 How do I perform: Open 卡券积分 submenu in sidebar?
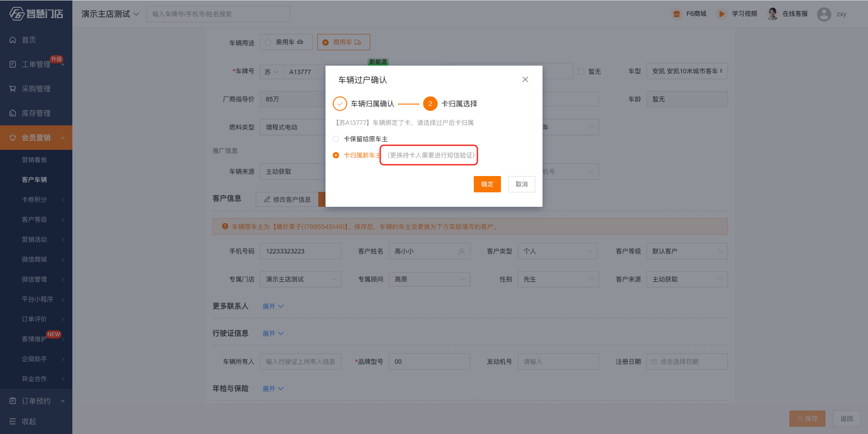[x=34, y=200]
